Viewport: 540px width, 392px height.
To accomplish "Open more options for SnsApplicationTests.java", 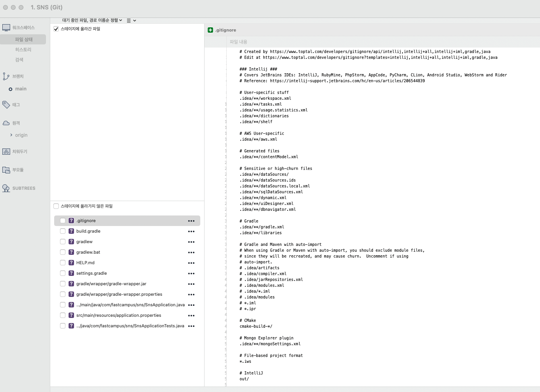I will pyautogui.click(x=191, y=326).
